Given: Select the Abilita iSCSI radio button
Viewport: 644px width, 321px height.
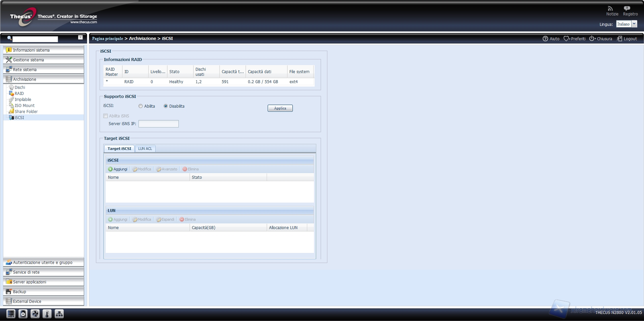Looking at the screenshot, I should tap(141, 106).
